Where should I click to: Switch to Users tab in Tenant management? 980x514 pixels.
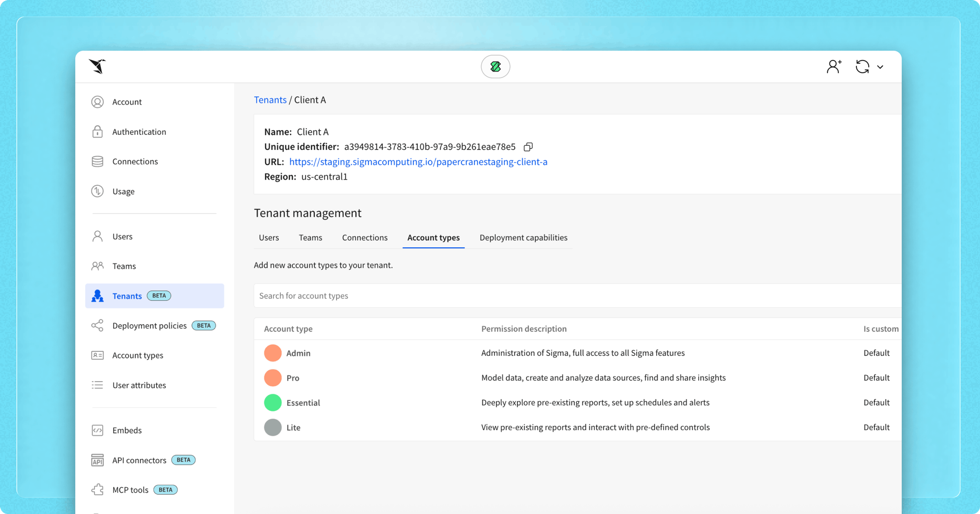coord(268,237)
